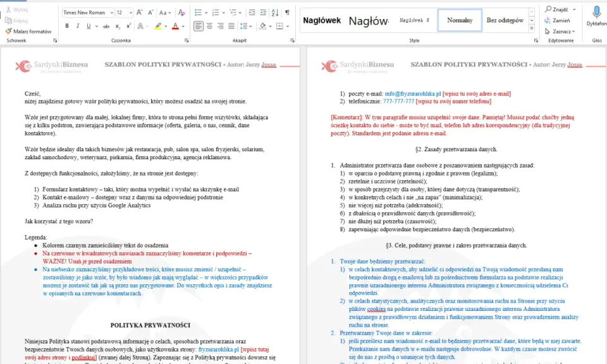Toggle bold formatting
The width and height of the screenshot is (607, 364).
(67, 26)
